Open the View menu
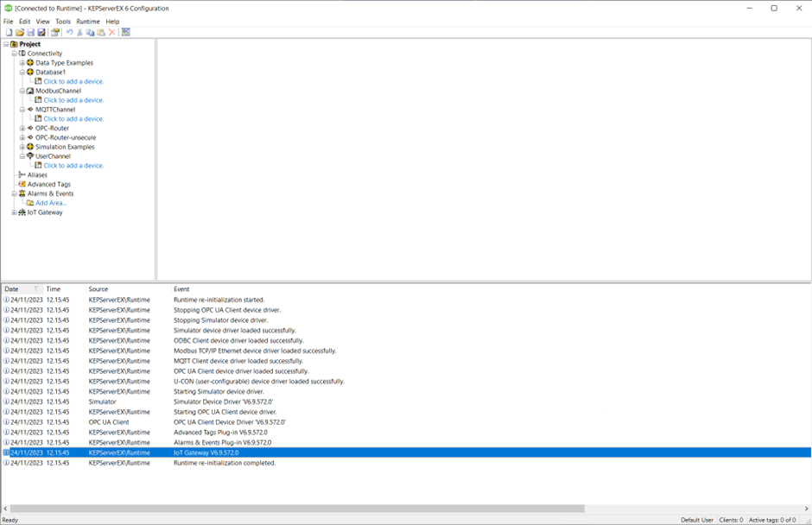Image resolution: width=812 pixels, height=525 pixels. (42, 22)
